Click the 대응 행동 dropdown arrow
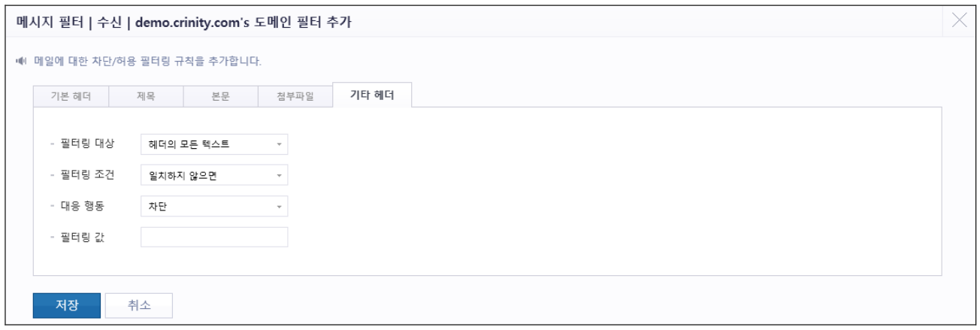980x330 pixels. (x=278, y=207)
